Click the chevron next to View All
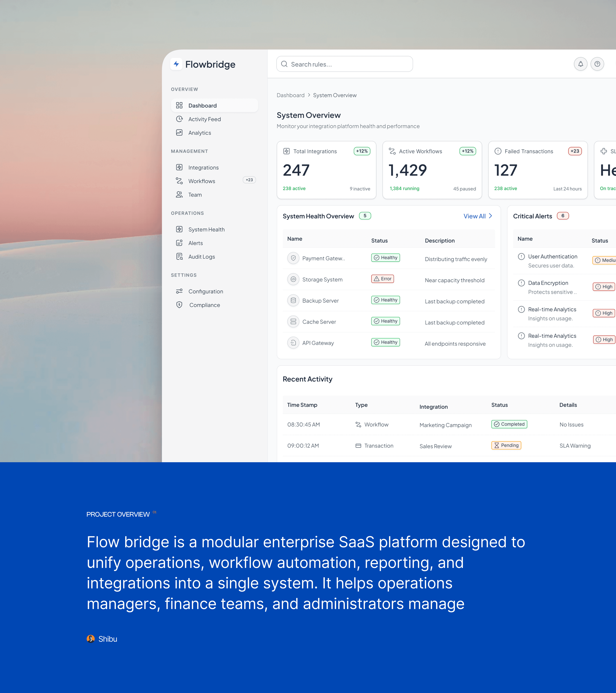616x693 pixels. click(490, 216)
